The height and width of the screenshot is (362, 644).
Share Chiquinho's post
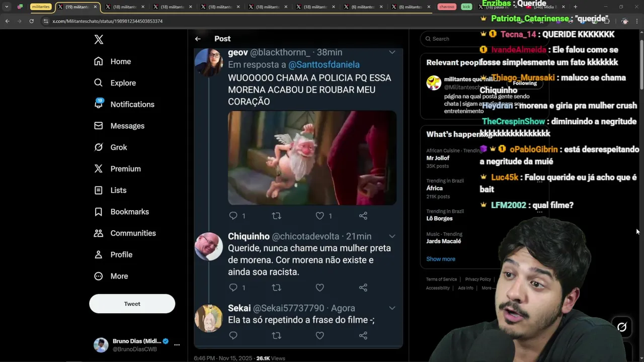363,288
